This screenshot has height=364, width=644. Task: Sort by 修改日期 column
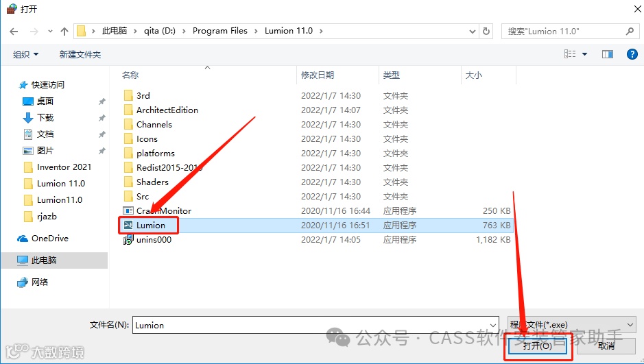(318, 75)
